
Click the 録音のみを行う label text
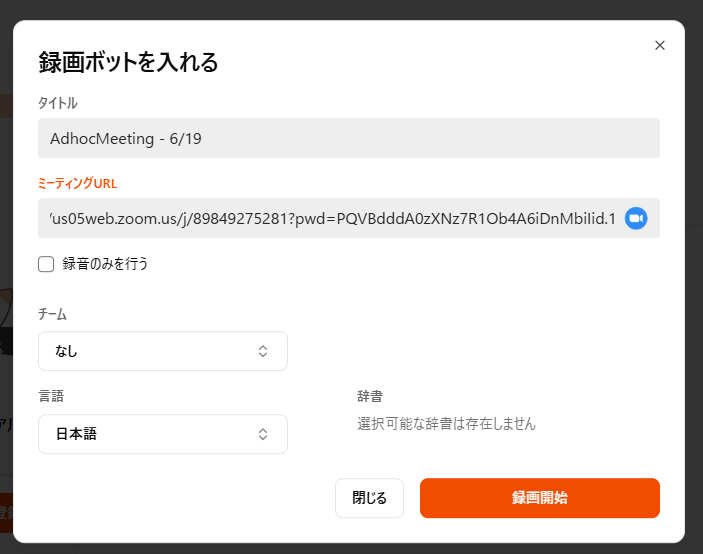point(105,264)
